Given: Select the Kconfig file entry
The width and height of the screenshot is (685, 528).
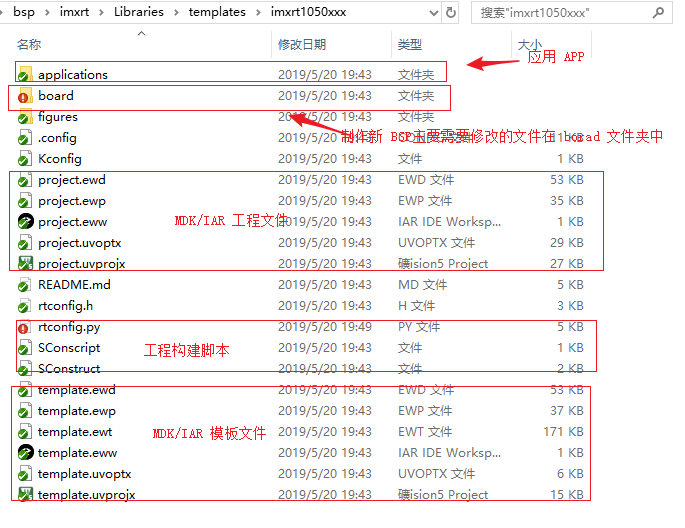Looking at the screenshot, I should 59,159.
